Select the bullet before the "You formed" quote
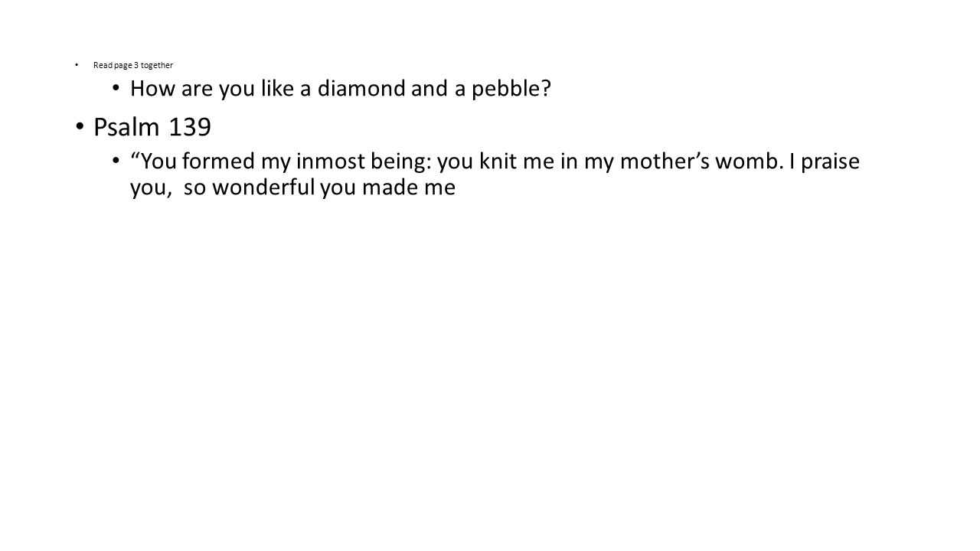The width and height of the screenshot is (980, 551). tap(116, 161)
